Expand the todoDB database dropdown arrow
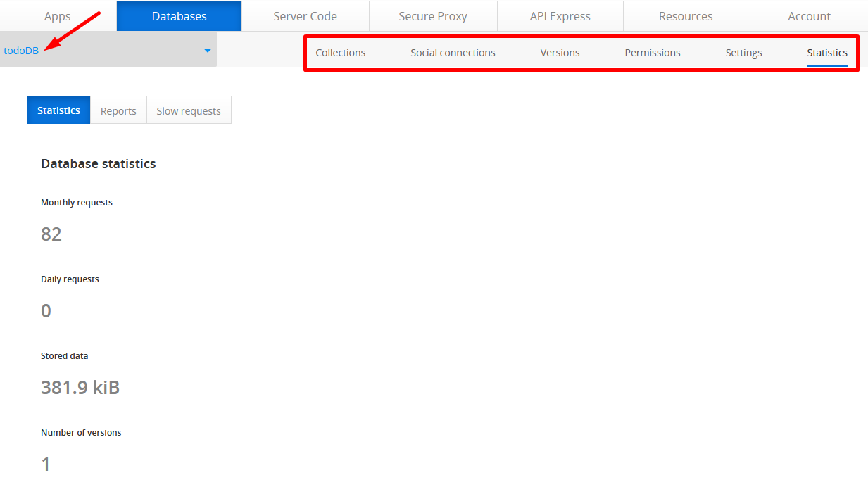 point(208,51)
